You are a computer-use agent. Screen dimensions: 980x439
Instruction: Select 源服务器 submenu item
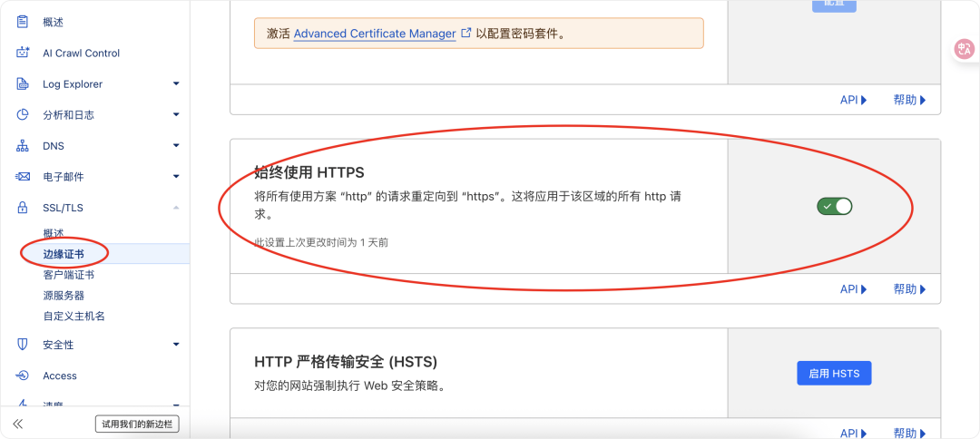tap(64, 296)
